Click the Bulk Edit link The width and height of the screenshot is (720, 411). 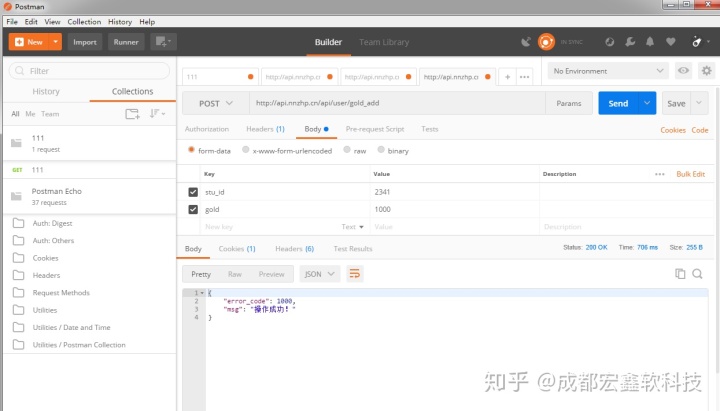coord(690,174)
